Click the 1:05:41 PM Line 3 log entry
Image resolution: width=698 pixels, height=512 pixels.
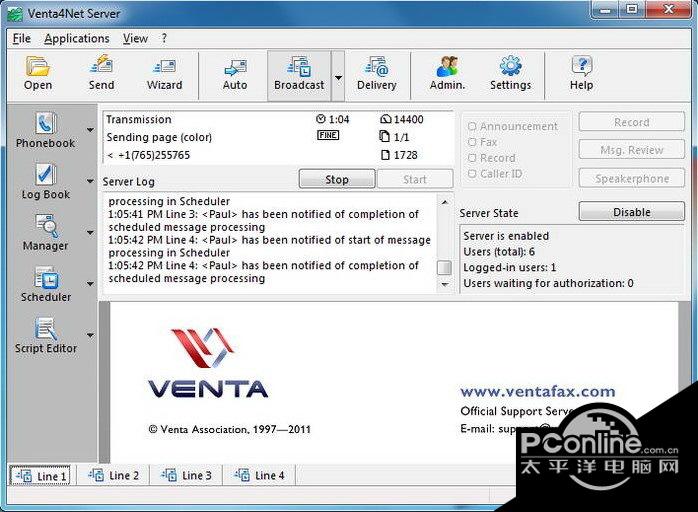264,220
